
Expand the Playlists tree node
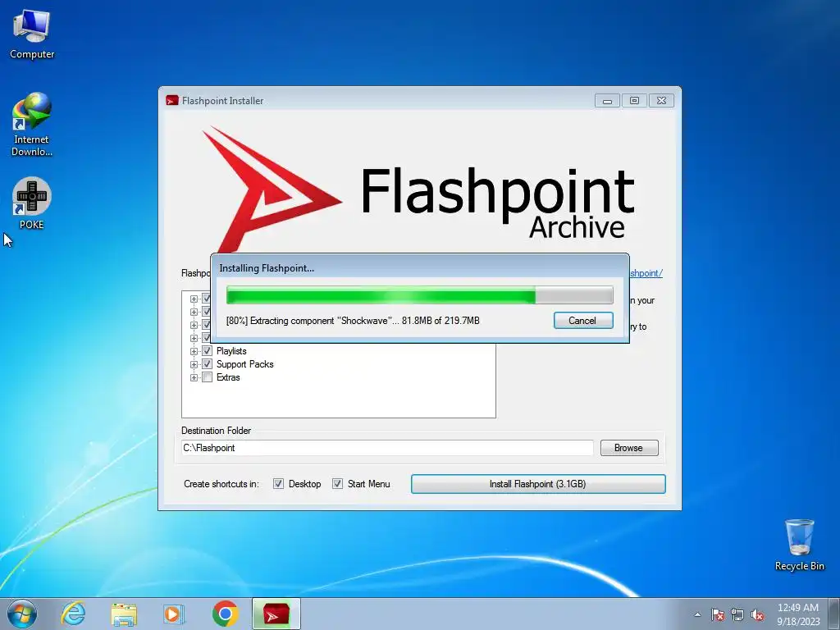[194, 351]
